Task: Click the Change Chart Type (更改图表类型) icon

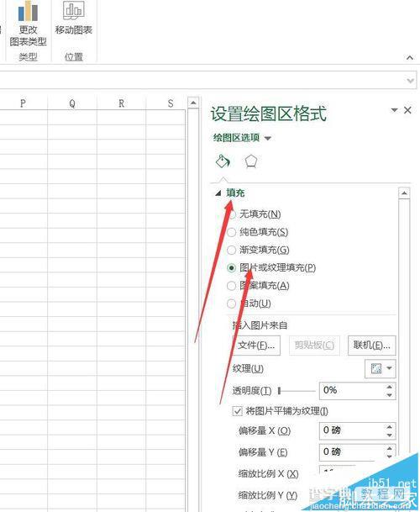Action: [x=28, y=12]
